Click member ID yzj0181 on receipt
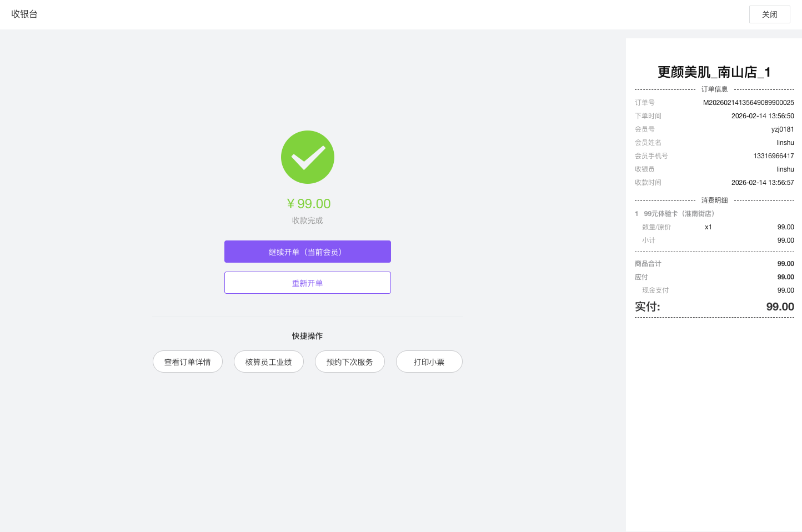Viewport: 802px width, 532px height. tap(782, 129)
